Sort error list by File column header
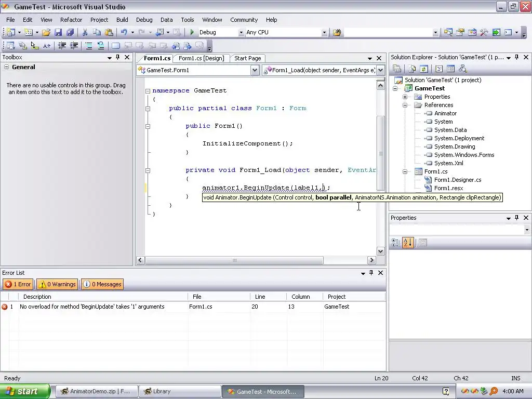The height and width of the screenshot is (399, 532). coord(219,297)
